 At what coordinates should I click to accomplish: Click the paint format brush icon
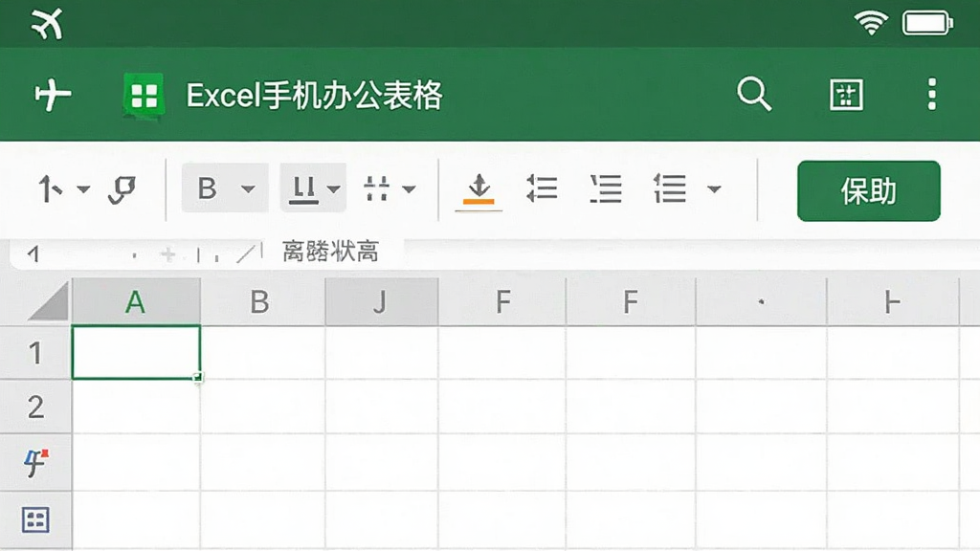point(122,190)
